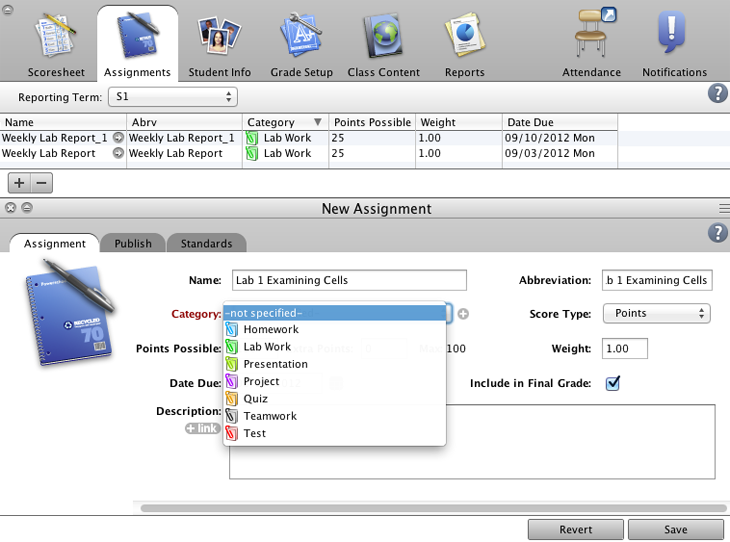Screen dimensions: 730x542
Task: Open the Student Info section
Action: pos(219,42)
